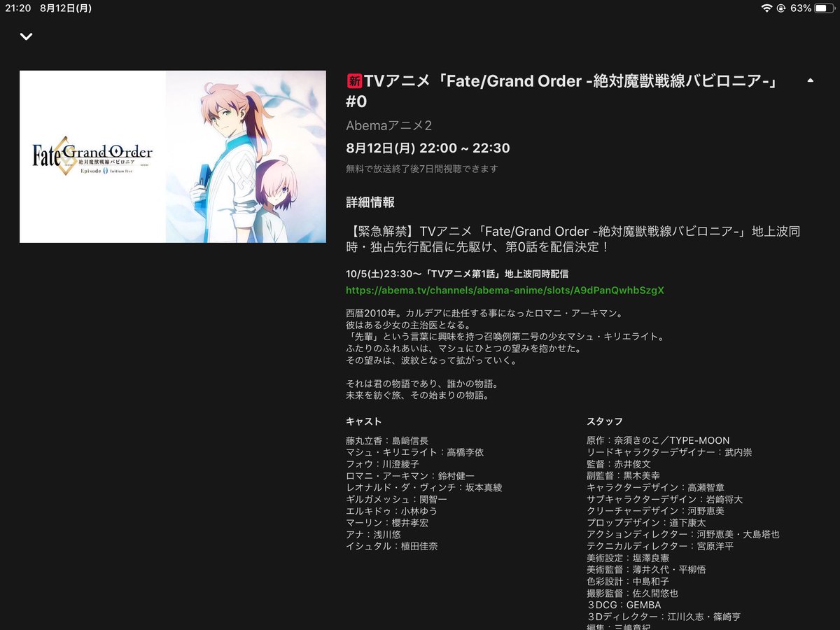Tap the キャスト heading

pos(364,421)
